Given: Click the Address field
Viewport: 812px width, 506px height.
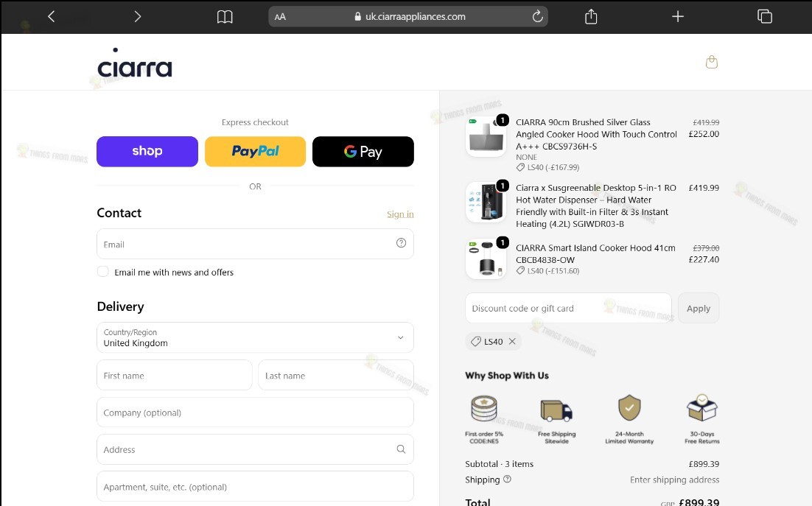Looking at the screenshot, I should [255, 449].
